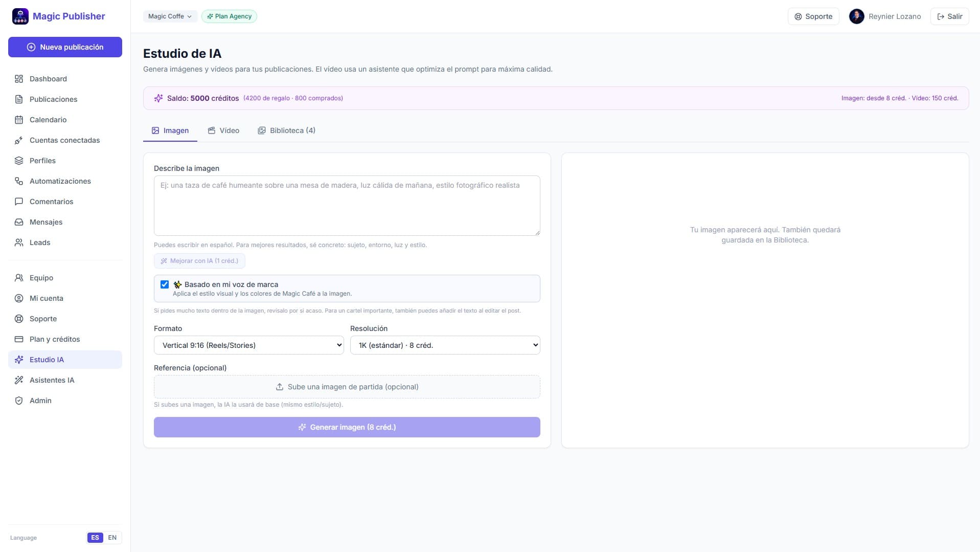Click Generar imagen (8 créd.) button
Viewport: 980px width, 552px height.
pos(347,427)
